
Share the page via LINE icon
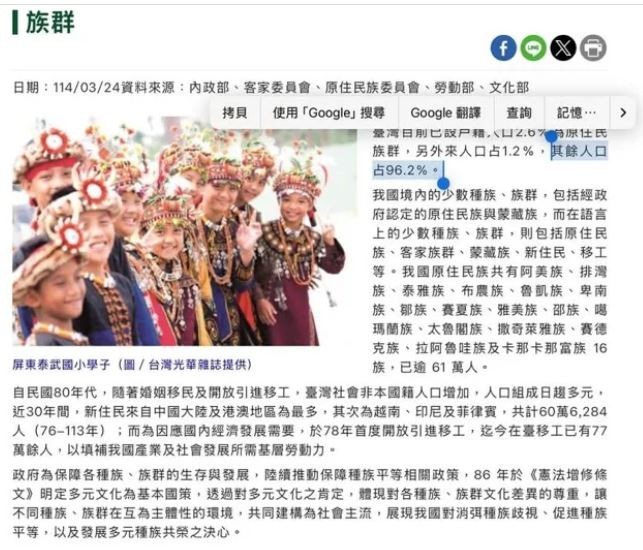tap(533, 48)
